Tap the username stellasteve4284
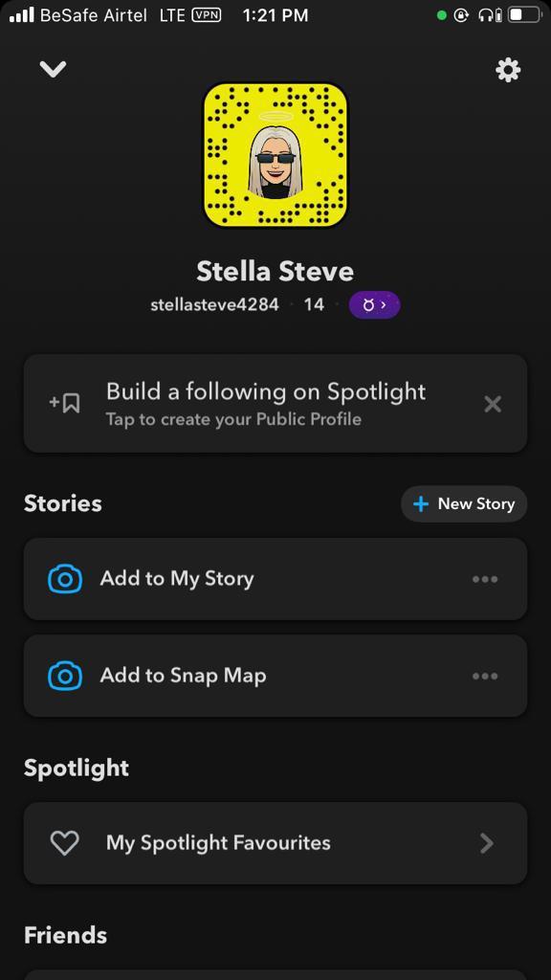This screenshot has height=980, width=551. pyautogui.click(x=215, y=305)
